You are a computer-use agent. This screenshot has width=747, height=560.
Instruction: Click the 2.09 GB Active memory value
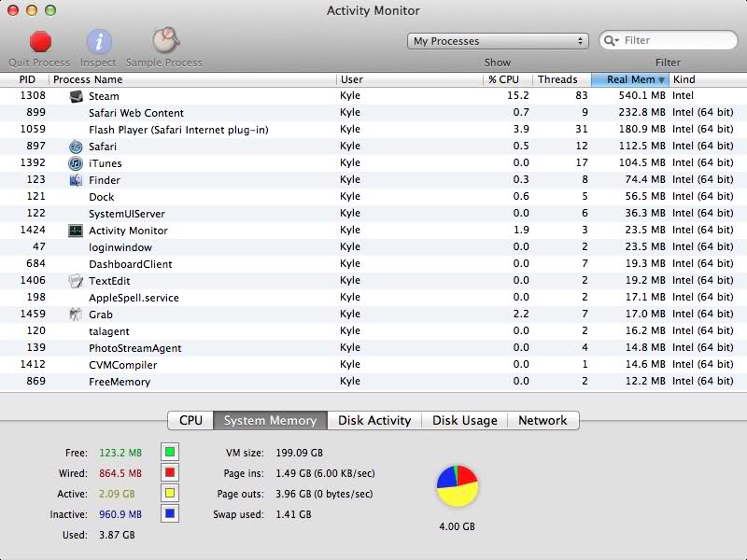pyautogui.click(x=117, y=494)
